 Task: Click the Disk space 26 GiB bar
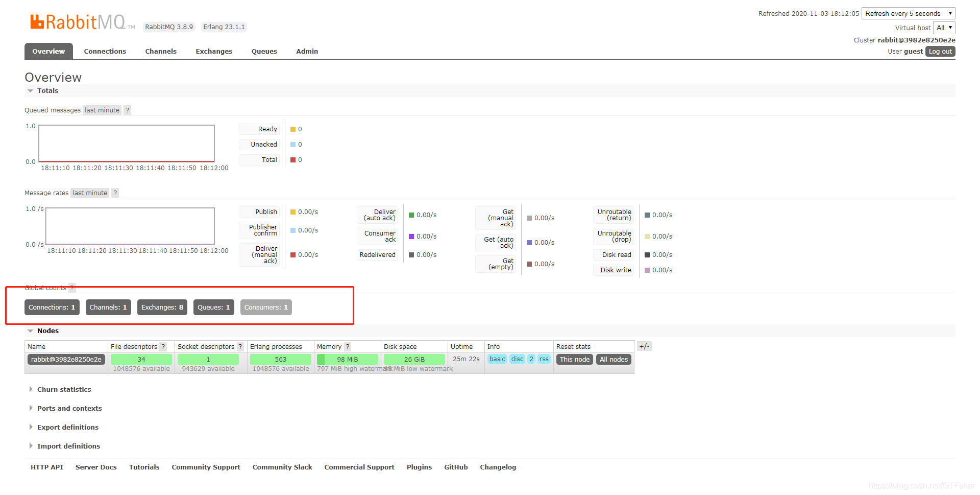[414, 359]
